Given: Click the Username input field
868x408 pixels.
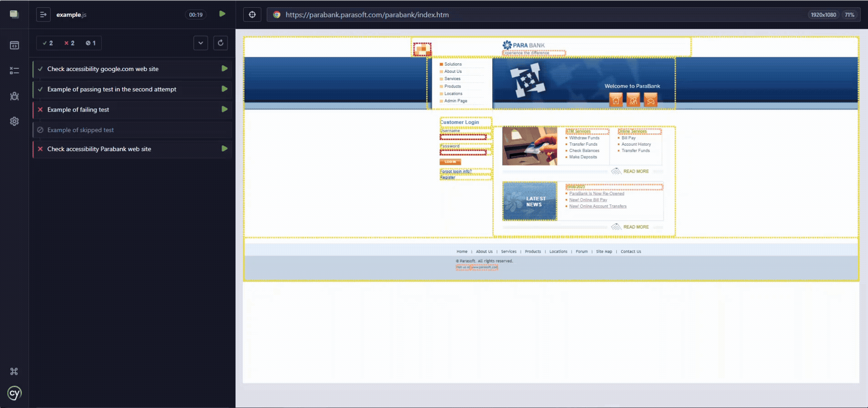Looking at the screenshot, I should click(x=463, y=137).
